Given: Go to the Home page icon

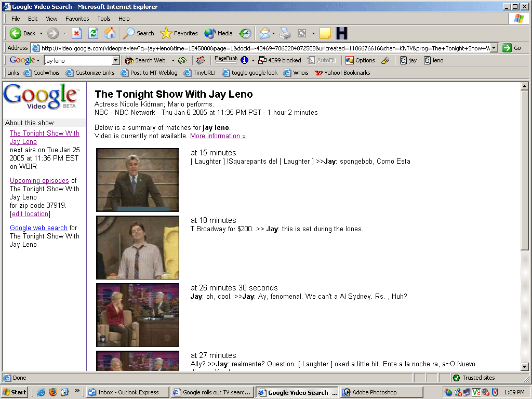Looking at the screenshot, I should pos(110,33).
